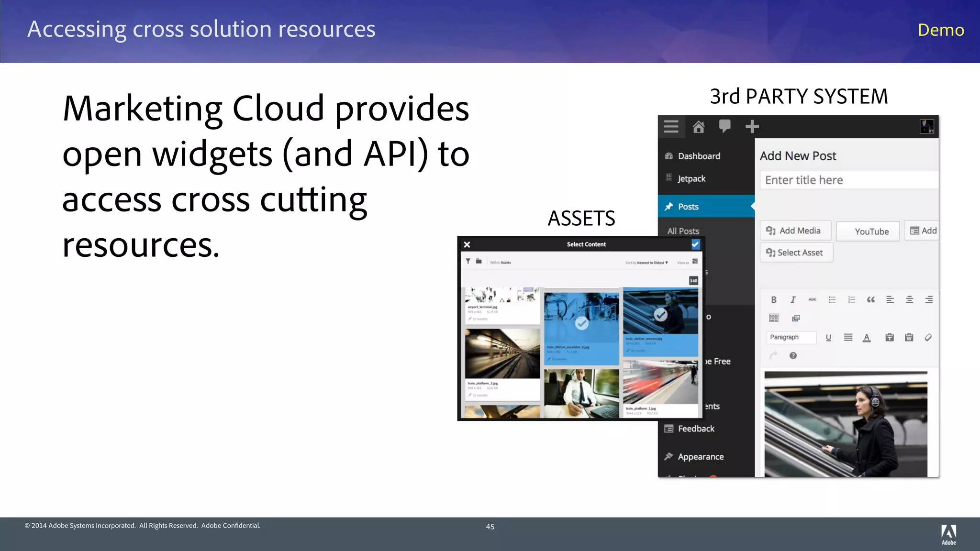This screenshot has width=980, height=551.
Task: Select Posts in the WordPress sidebar
Action: pyautogui.click(x=706, y=206)
